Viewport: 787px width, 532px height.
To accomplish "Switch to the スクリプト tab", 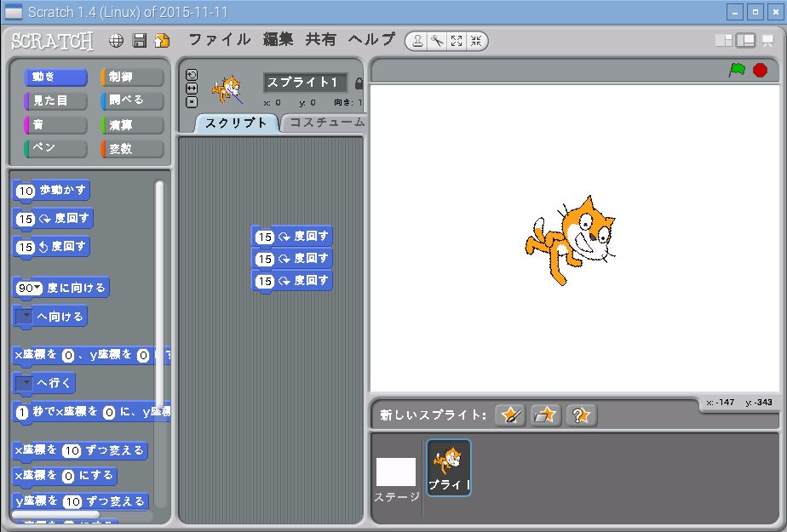I will point(236,123).
